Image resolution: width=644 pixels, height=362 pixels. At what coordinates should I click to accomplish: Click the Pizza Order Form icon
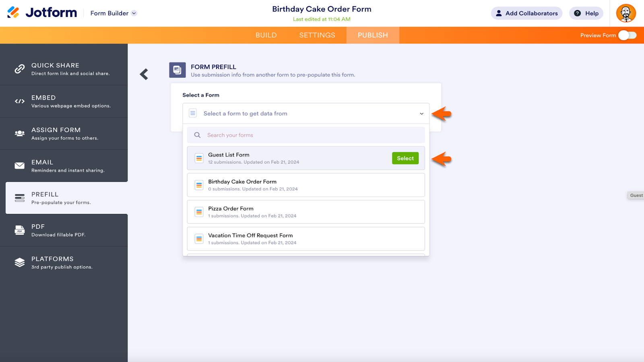tap(199, 212)
